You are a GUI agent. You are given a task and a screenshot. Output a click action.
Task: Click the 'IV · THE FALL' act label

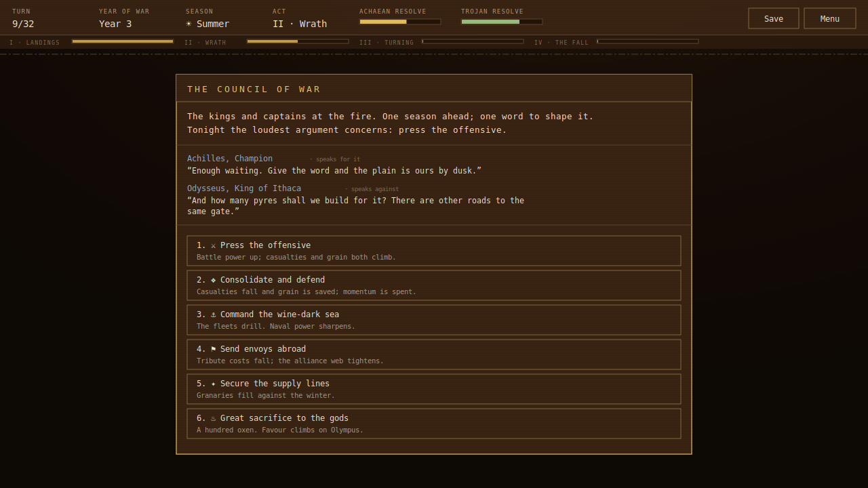click(561, 43)
